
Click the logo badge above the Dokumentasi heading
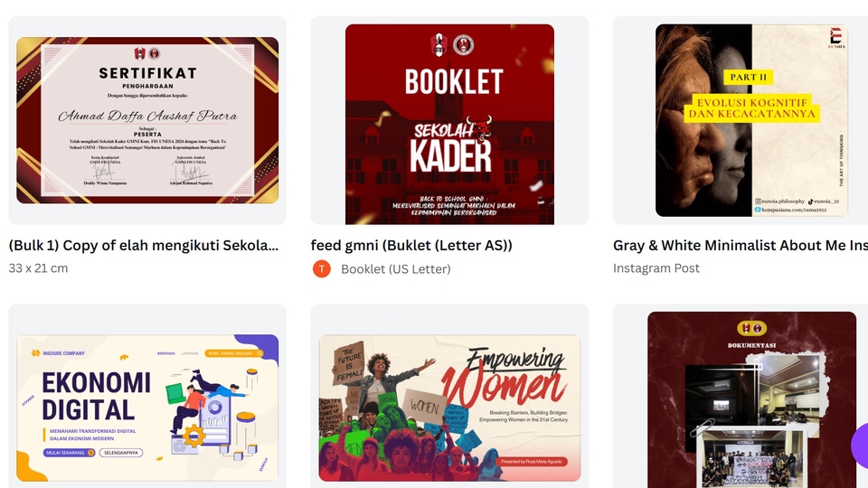point(751,329)
